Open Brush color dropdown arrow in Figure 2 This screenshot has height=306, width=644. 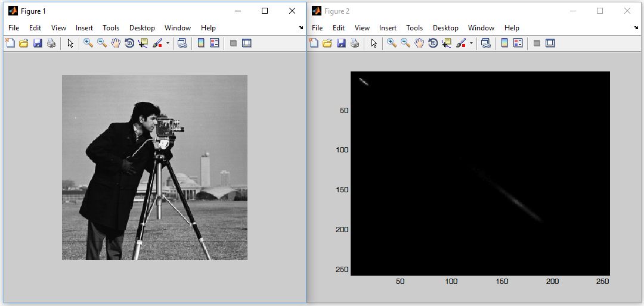[471, 43]
